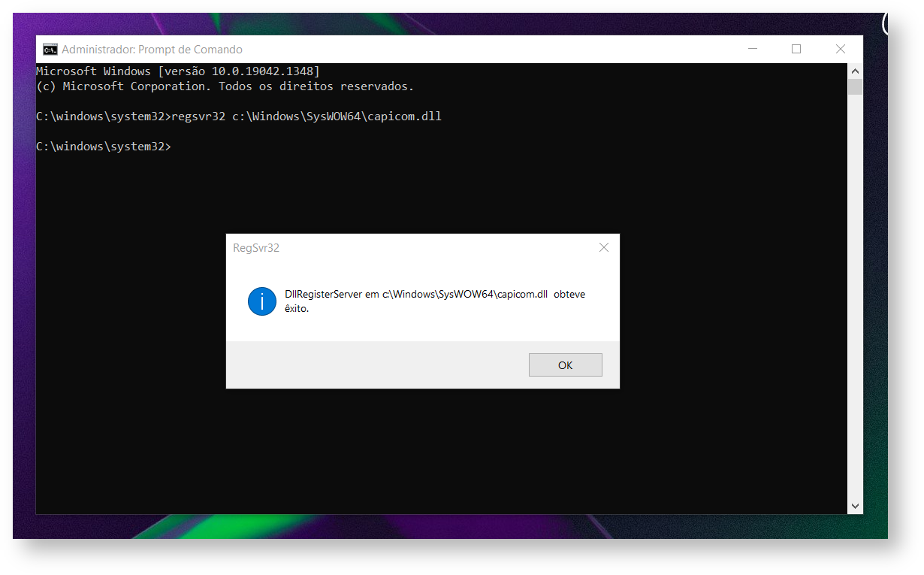Viewport: 924px width, 575px height.
Task: Click the console vertical scrollbar thumb
Action: coord(855,86)
